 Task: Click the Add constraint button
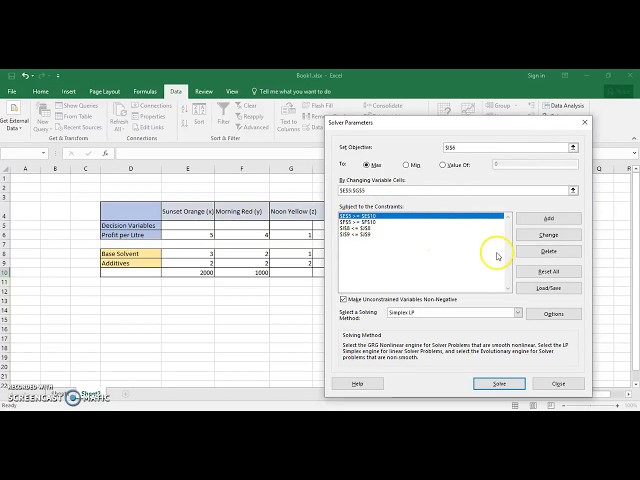point(549,218)
